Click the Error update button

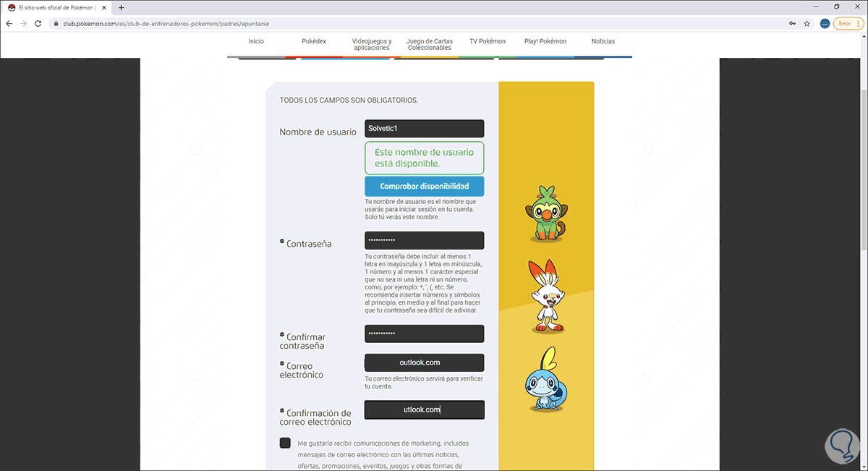pos(846,23)
